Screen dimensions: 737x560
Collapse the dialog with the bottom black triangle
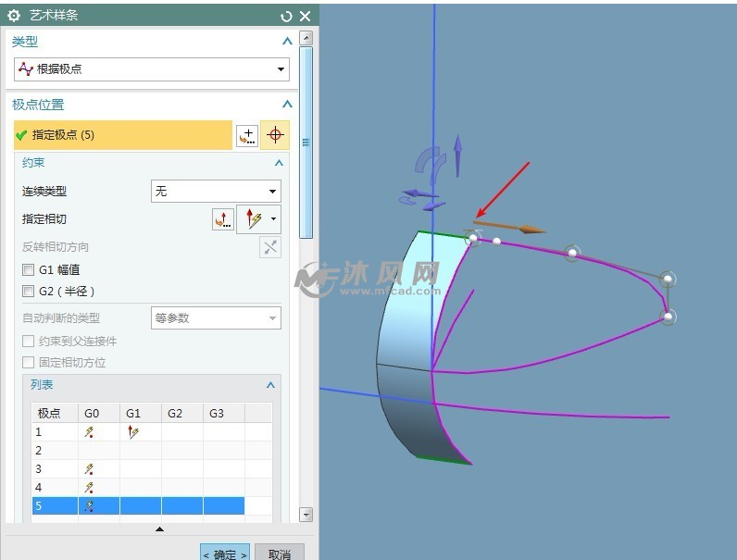click(160, 529)
